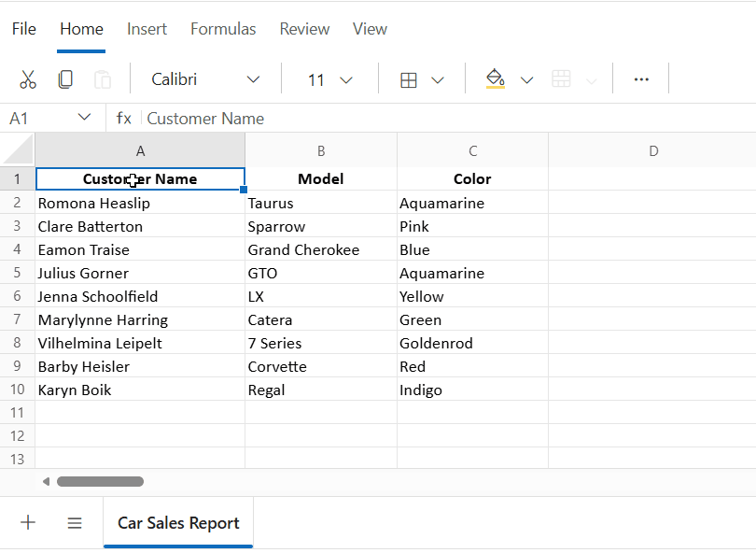This screenshot has height=553, width=756.
Task: Switch to the Formulas ribbon tab
Action: tap(223, 29)
